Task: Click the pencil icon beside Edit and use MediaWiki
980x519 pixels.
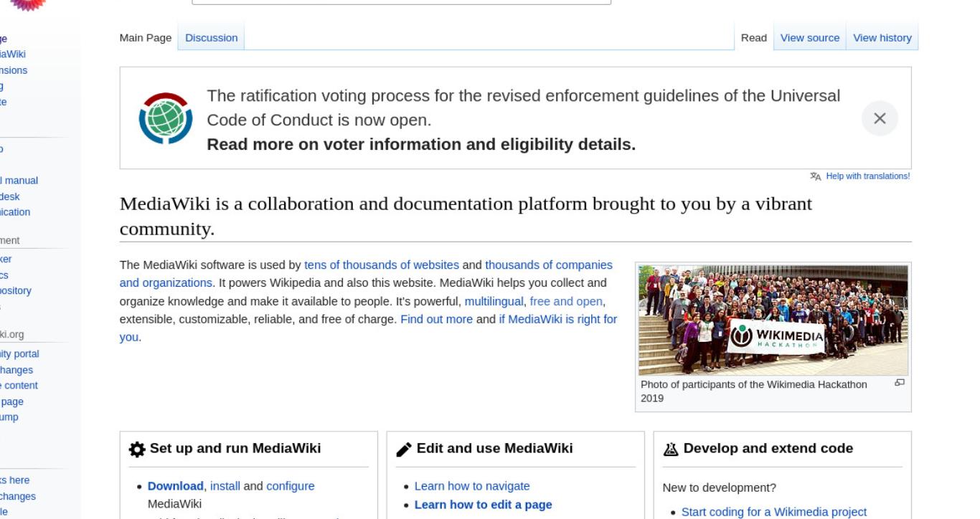Action: click(404, 449)
